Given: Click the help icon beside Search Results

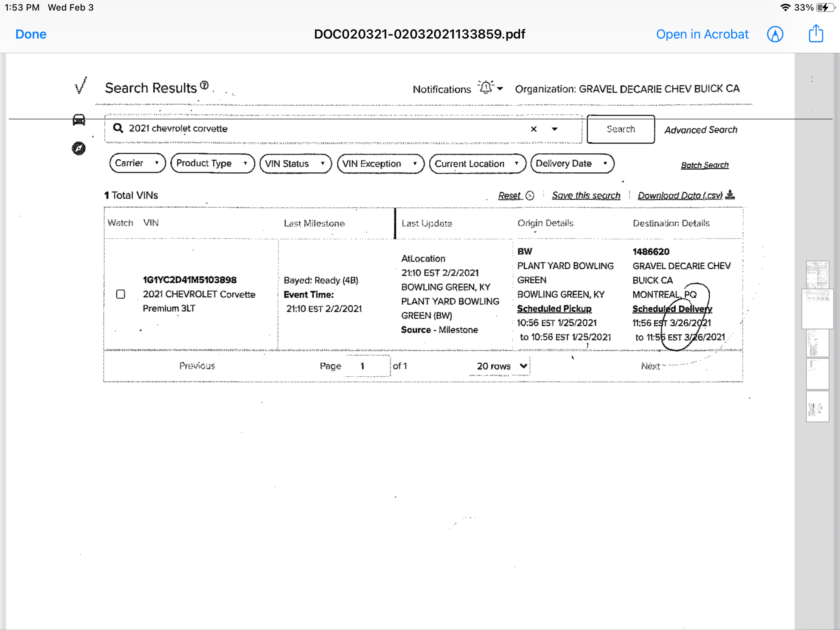Looking at the screenshot, I should tap(204, 85).
